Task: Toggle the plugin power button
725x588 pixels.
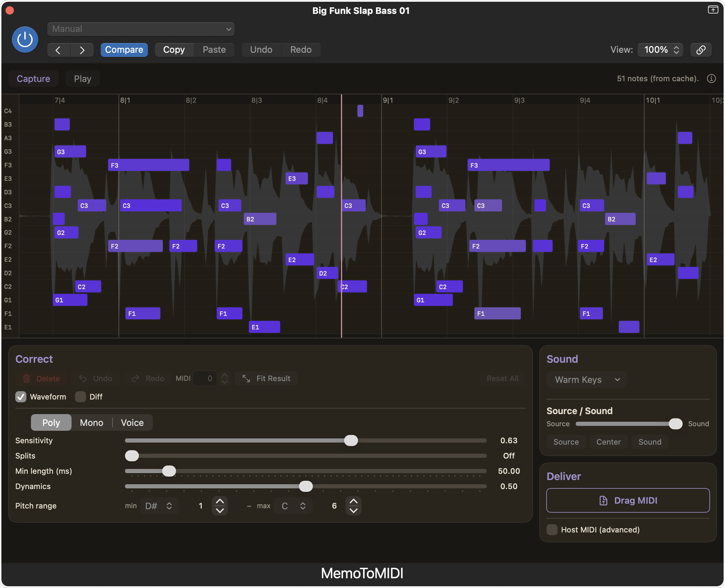Action: [25, 40]
